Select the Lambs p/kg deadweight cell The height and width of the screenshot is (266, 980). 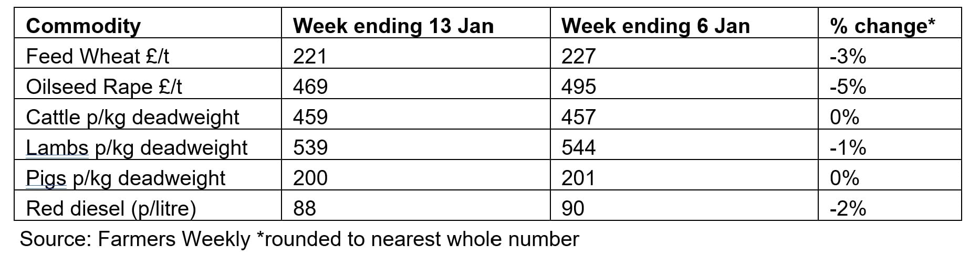[x=137, y=147]
